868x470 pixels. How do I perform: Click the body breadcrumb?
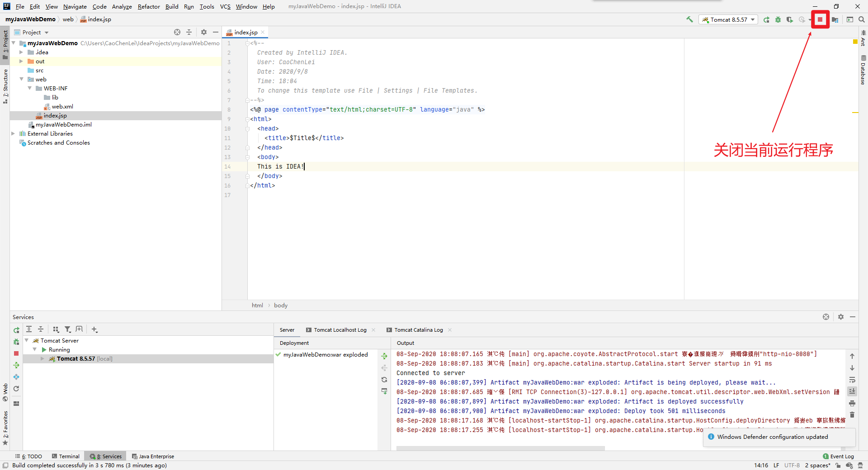281,305
